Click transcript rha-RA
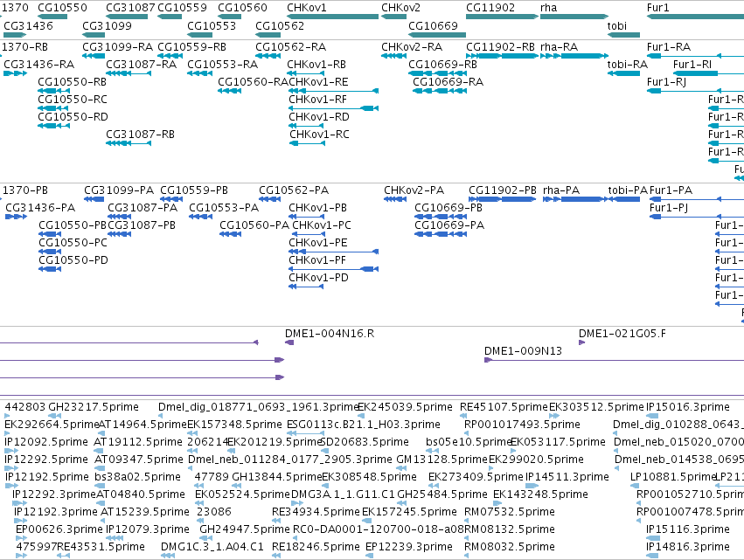The image size is (744, 560). pyautogui.click(x=559, y=47)
